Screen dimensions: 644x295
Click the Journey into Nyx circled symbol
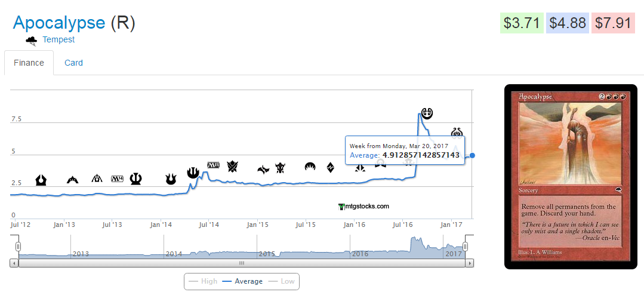[x=193, y=173]
